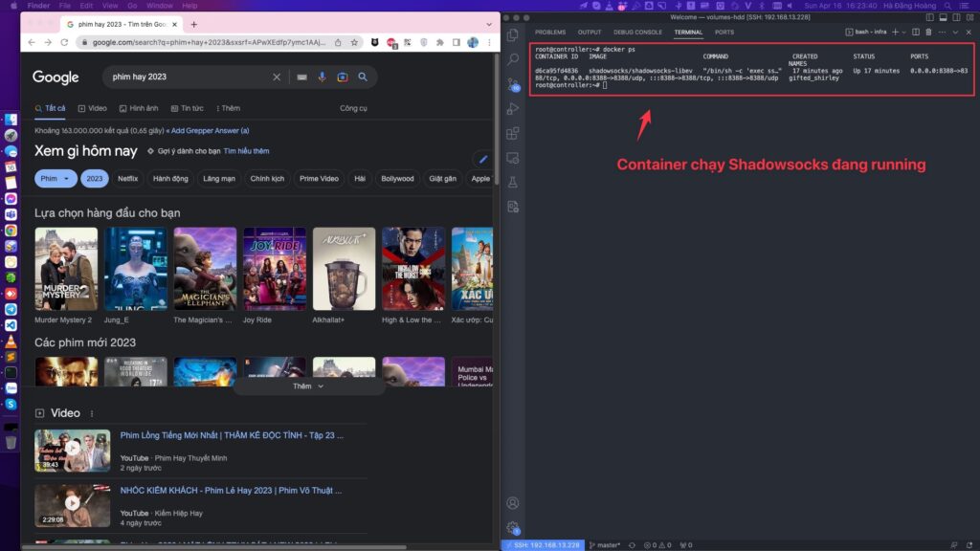980x551 pixels.
Task: Toggle the Hài filter chip
Action: (360, 179)
